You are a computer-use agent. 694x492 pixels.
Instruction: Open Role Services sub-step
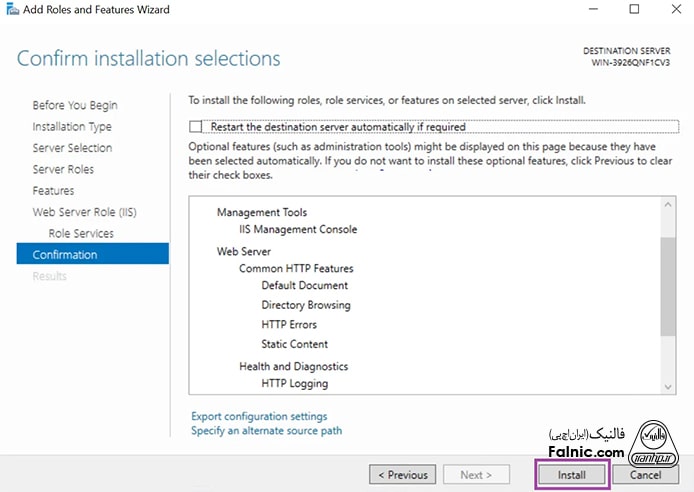(x=81, y=233)
